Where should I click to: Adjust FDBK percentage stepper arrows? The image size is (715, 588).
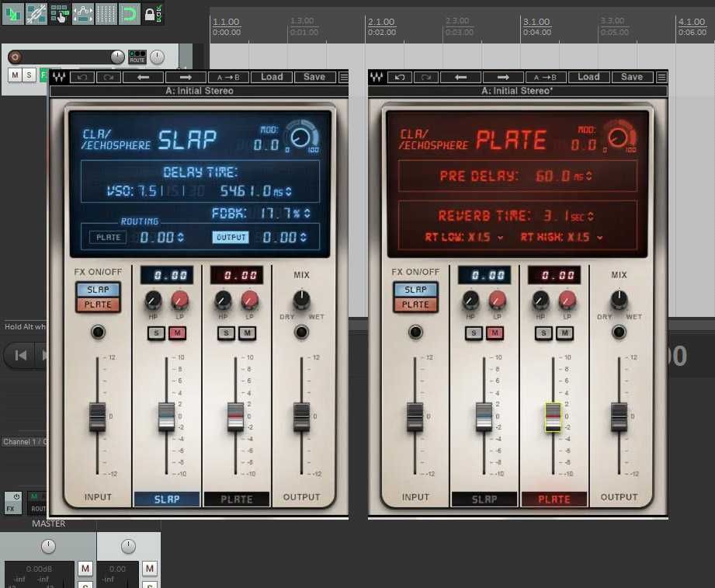[x=307, y=213]
